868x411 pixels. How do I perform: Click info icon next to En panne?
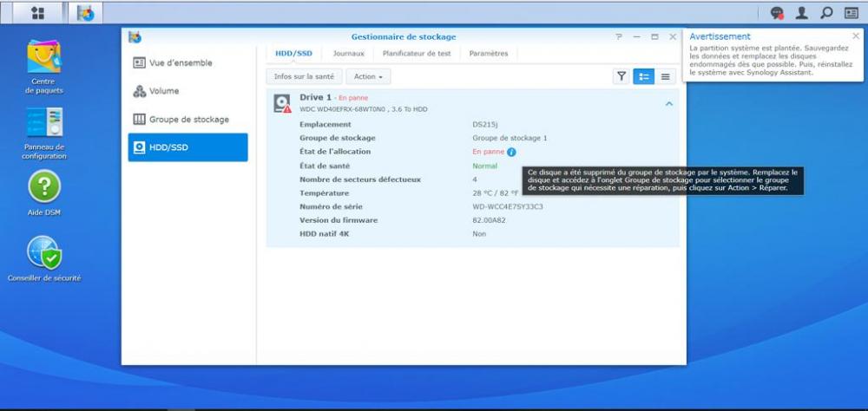pos(511,152)
